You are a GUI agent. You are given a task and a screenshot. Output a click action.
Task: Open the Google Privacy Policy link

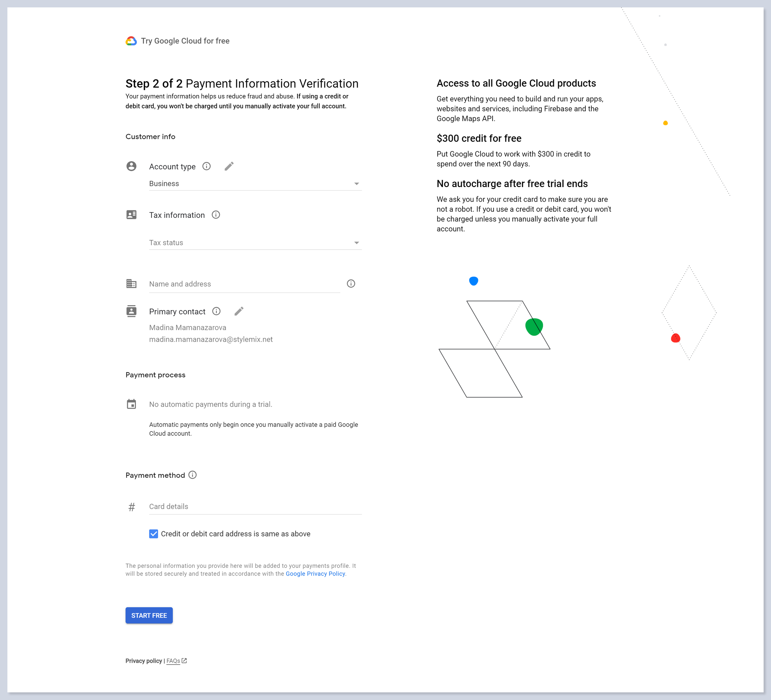tap(315, 574)
